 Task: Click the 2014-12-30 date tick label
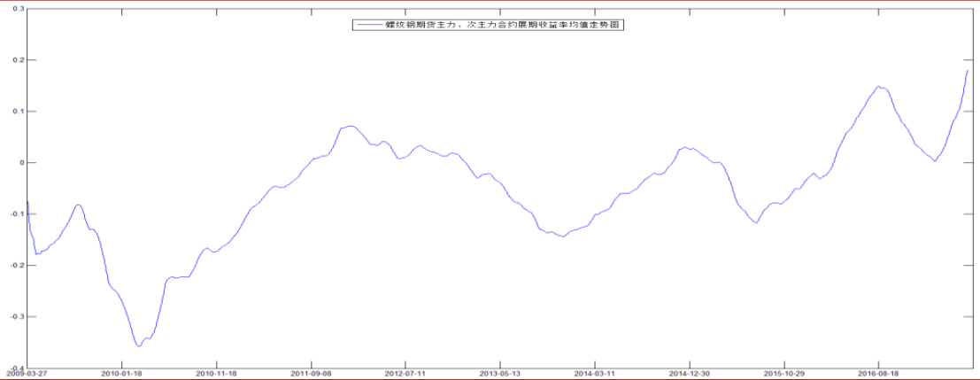click(x=690, y=375)
